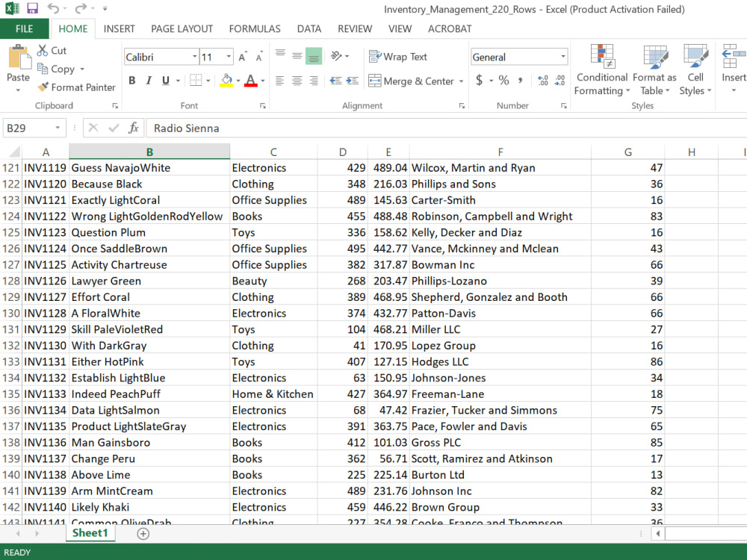This screenshot has height=560, width=747.
Task: Click the Copy icon
Action: click(43, 69)
